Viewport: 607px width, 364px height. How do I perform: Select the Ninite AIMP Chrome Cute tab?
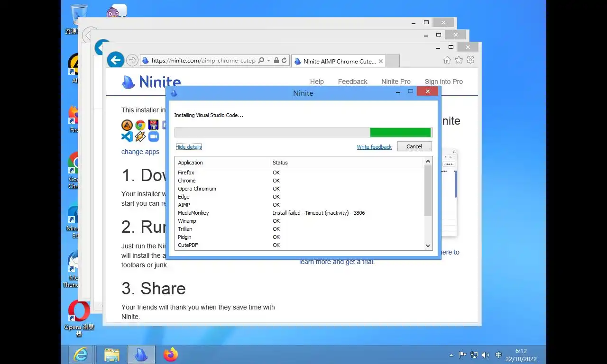click(x=338, y=61)
